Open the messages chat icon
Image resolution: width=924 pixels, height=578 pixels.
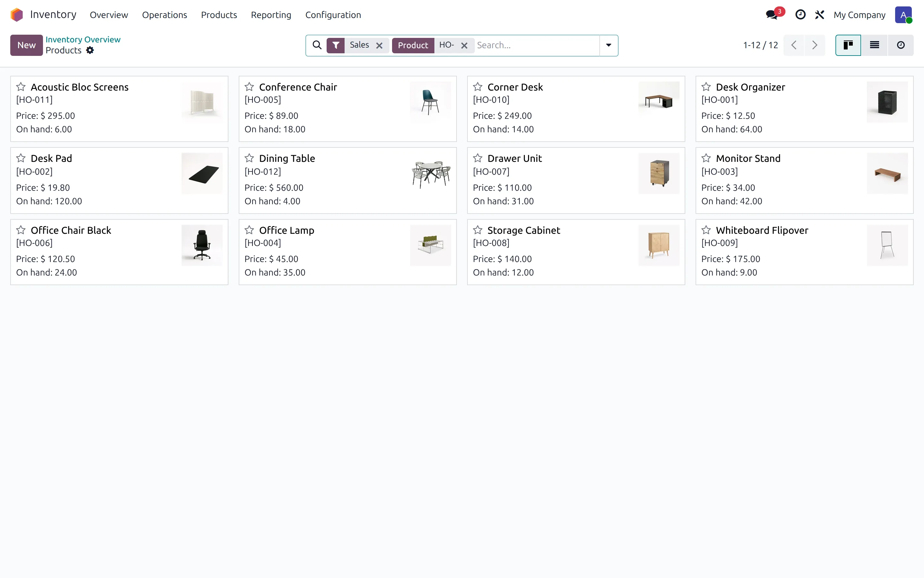[x=772, y=15]
